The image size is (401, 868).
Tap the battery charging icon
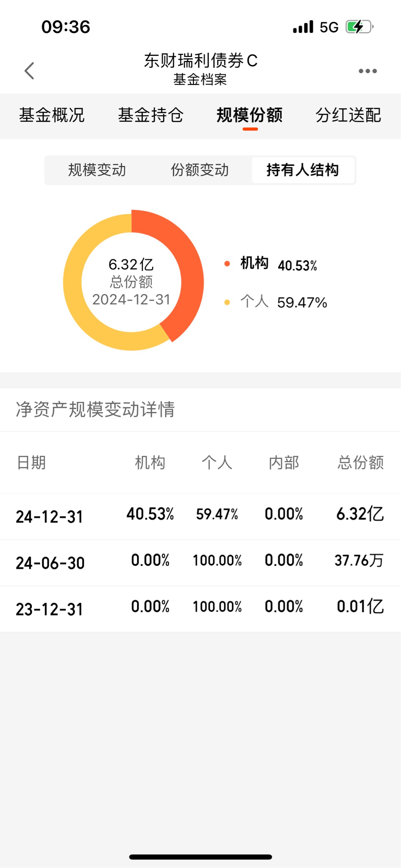[359, 27]
